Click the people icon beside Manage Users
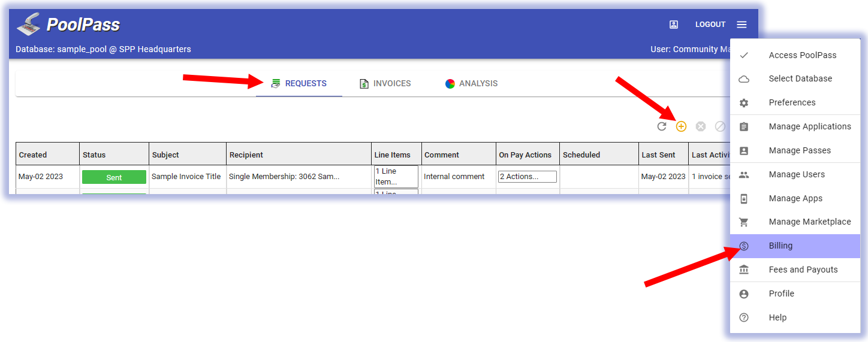868x342 pixels. 744,175
